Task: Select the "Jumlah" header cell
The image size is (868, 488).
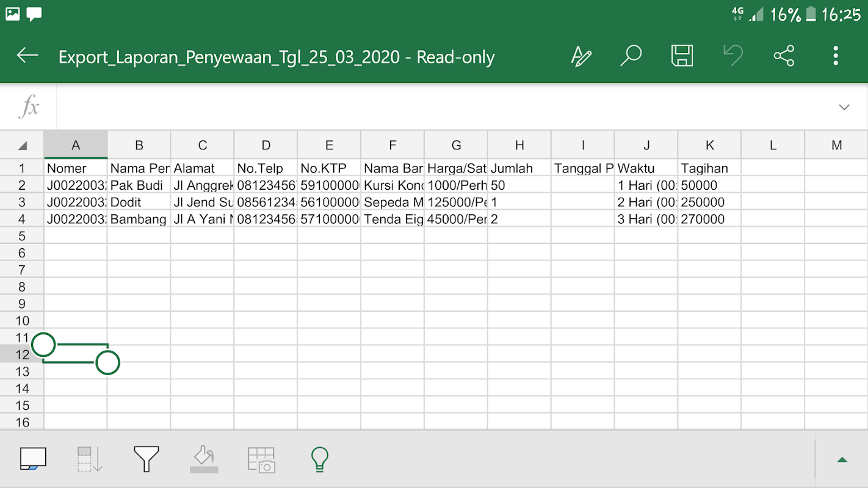Action: 519,168
